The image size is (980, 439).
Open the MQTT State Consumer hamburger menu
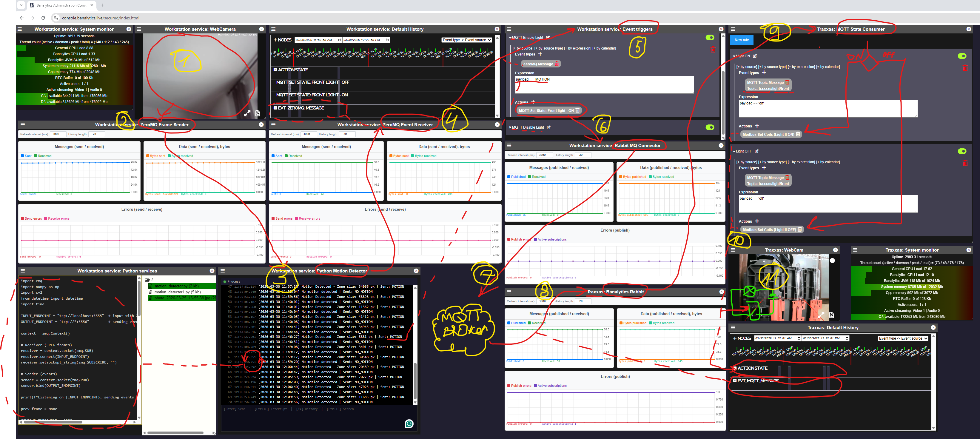[733, 29]
